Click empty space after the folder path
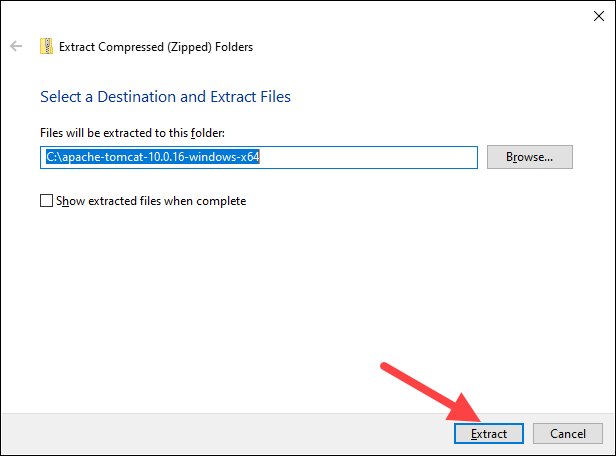The image size is (616, 456). pos(370,157)
